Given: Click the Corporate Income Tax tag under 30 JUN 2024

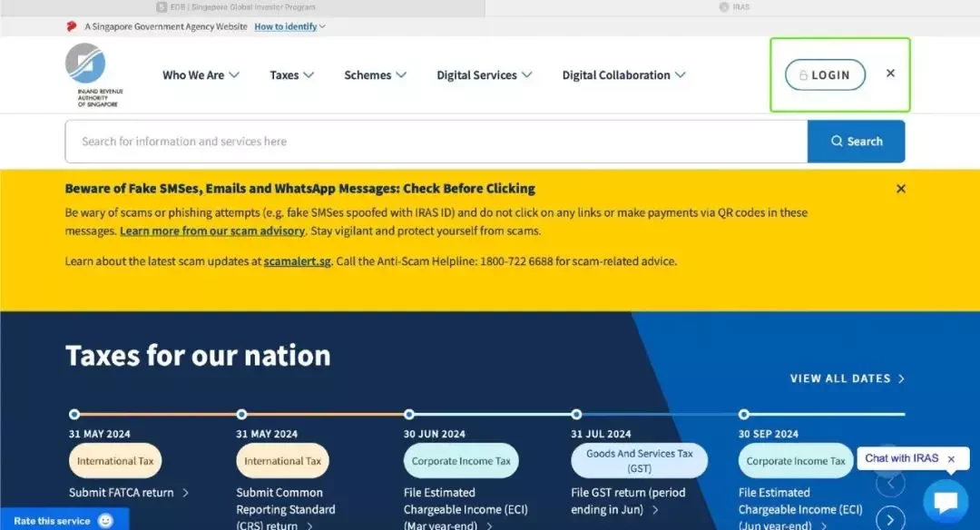Looking at the screenshot, I should (461, 461).
